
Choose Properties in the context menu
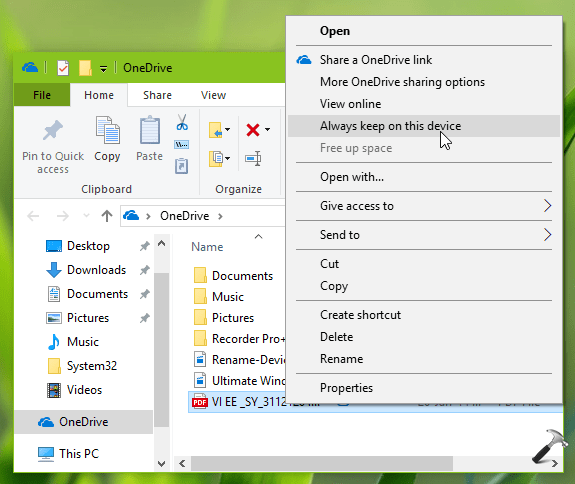(424, 388)
